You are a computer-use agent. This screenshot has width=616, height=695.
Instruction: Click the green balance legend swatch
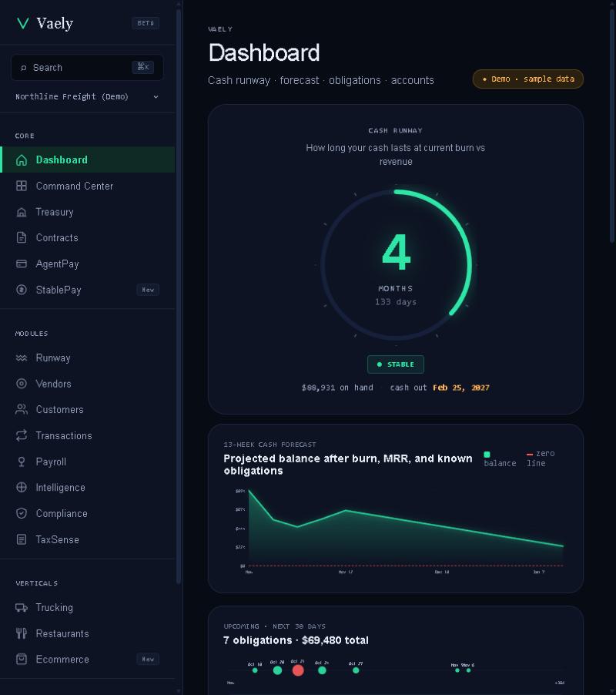pyautogui.click(x=487, y=455)
